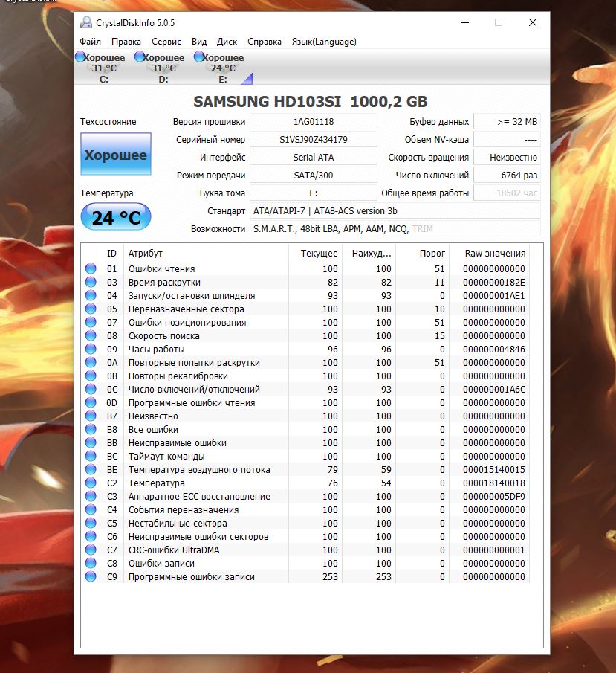Screen dimensions: 616x673
Task: Click the Хорошее health status button
Action: [x=116, y=154]
